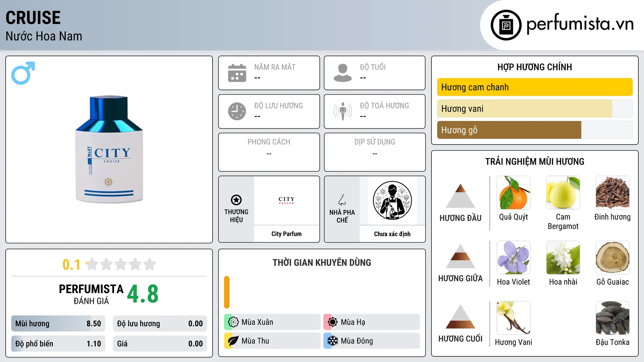Click the blue male gender symbol
Image resolution: width=644 pixels, height=362 pixels.
23,73
